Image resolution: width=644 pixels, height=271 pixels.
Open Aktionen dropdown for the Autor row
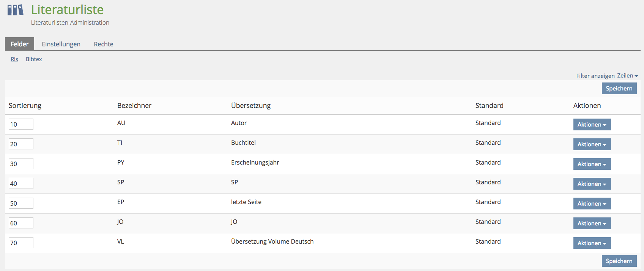(x=592, y=125)
